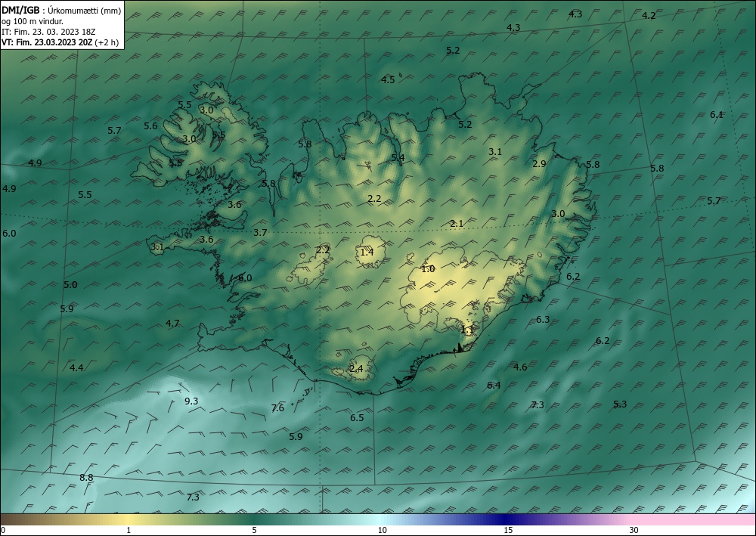Click the 5.0 value on the map
The width and height of the screenshot is (756, 536).
click(70, 285)
